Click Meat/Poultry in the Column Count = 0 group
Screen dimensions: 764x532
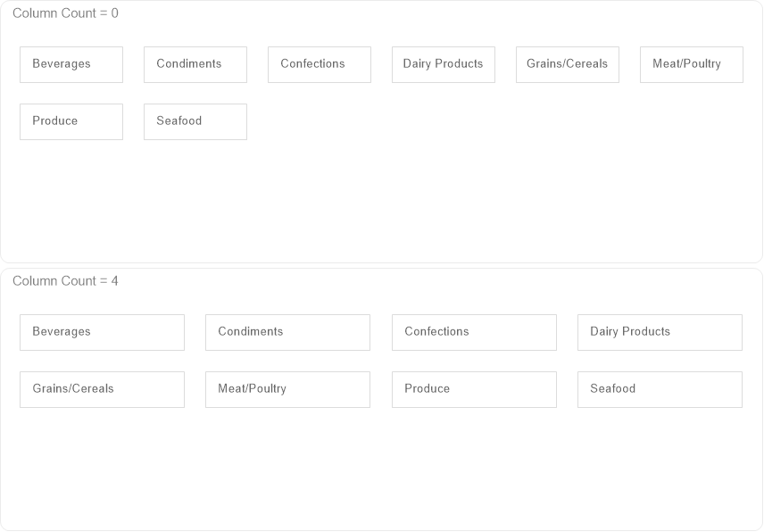692,64
